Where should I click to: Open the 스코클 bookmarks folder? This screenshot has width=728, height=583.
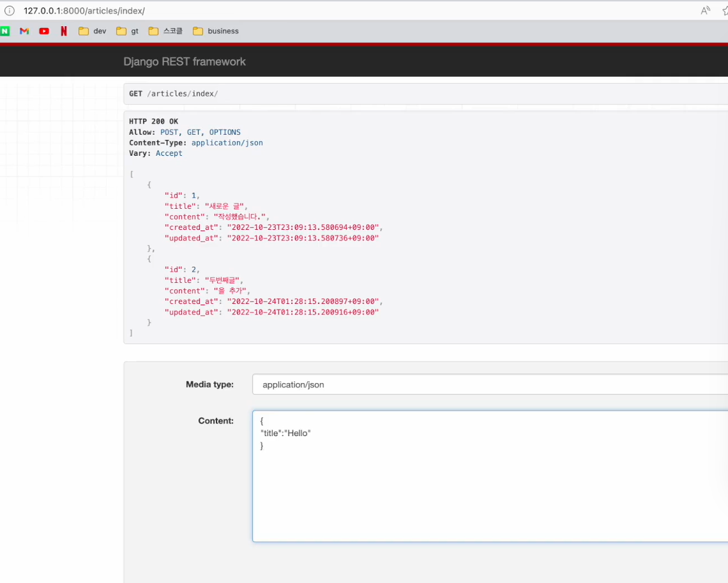[x=165, y=31]
